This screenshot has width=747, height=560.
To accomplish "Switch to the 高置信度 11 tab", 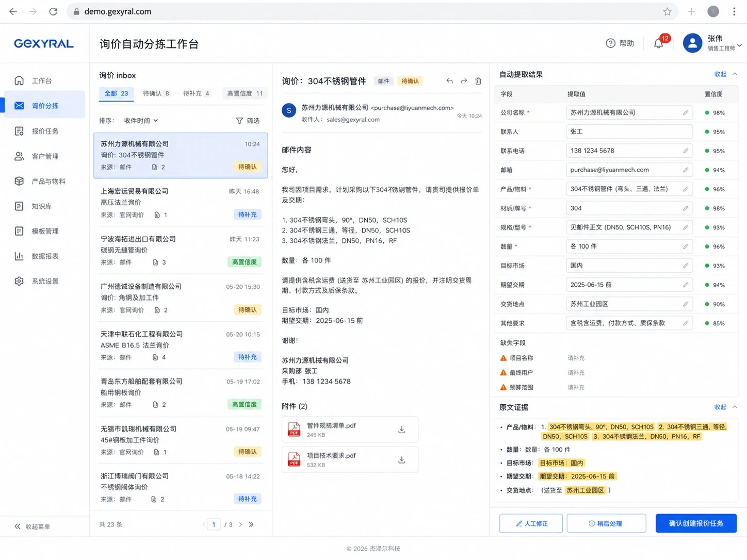I will (x=245, y=93).
